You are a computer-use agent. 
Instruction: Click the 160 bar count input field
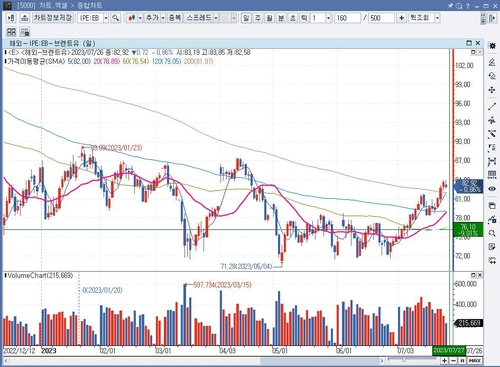pyautogui.click(x=347, y=18)
